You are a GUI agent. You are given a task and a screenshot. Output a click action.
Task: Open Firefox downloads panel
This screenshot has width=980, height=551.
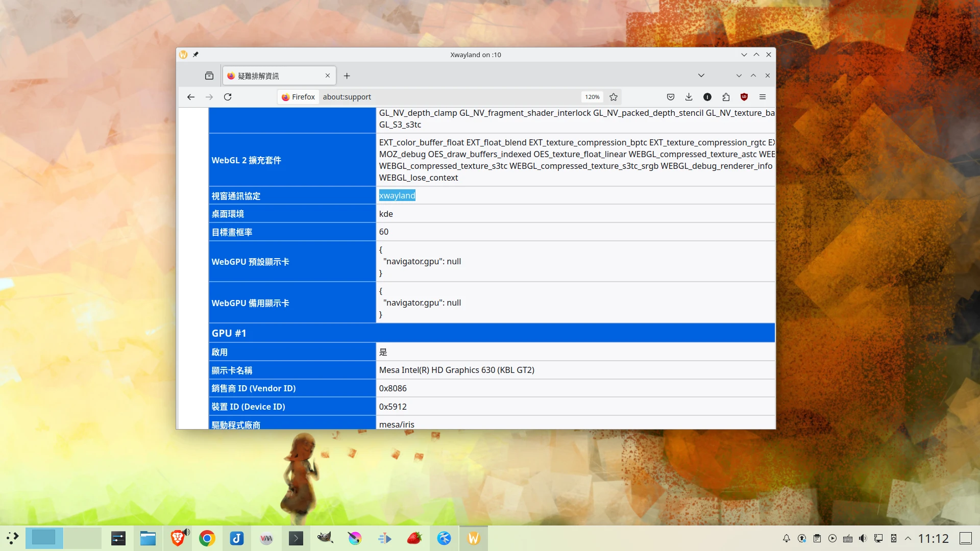click(689, 97)
